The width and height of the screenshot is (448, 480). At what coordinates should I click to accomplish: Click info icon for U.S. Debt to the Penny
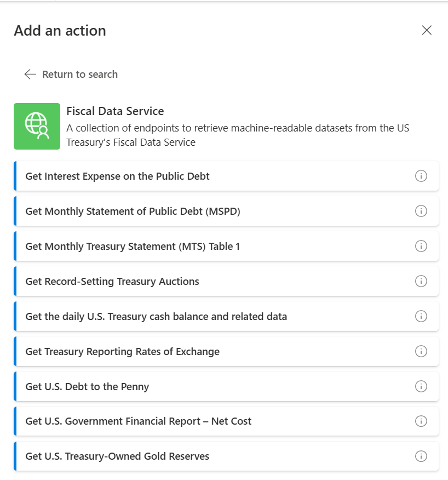(x=421, y=386)
